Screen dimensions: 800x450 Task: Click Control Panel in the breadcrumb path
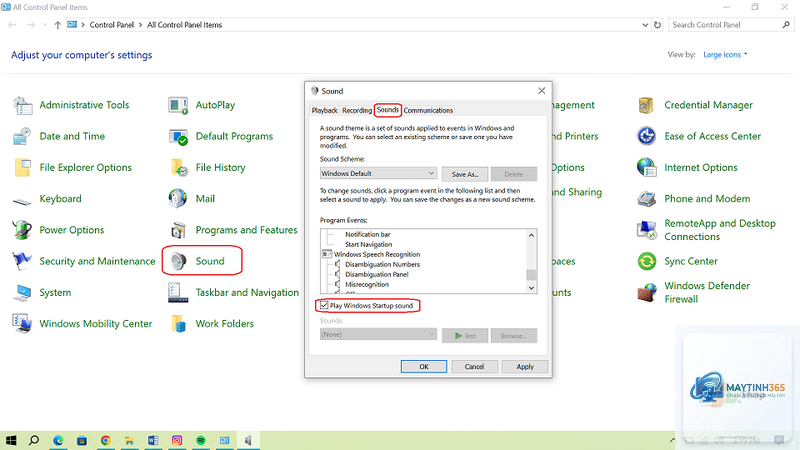[x=112, y=24]
